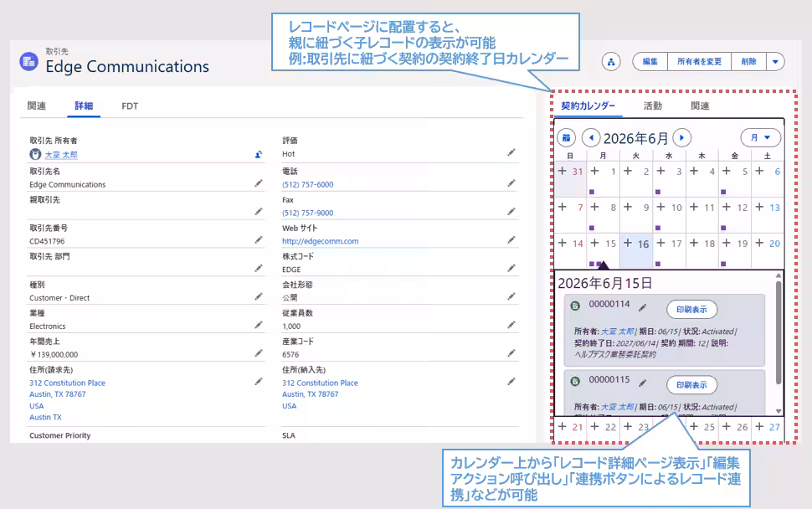Edit contract 00000115 with pencil icon
This screenshot has width=812, height=509.
(642, 383)
